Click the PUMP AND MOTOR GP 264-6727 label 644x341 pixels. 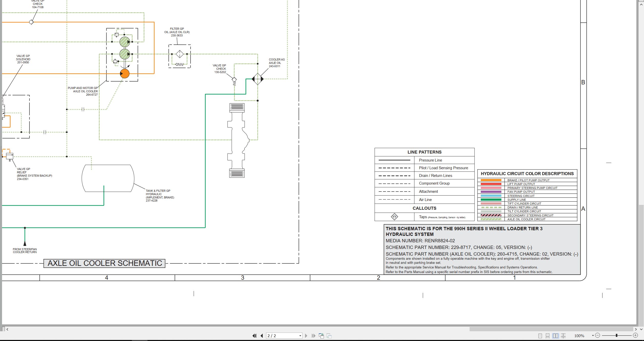click(82, 91)
